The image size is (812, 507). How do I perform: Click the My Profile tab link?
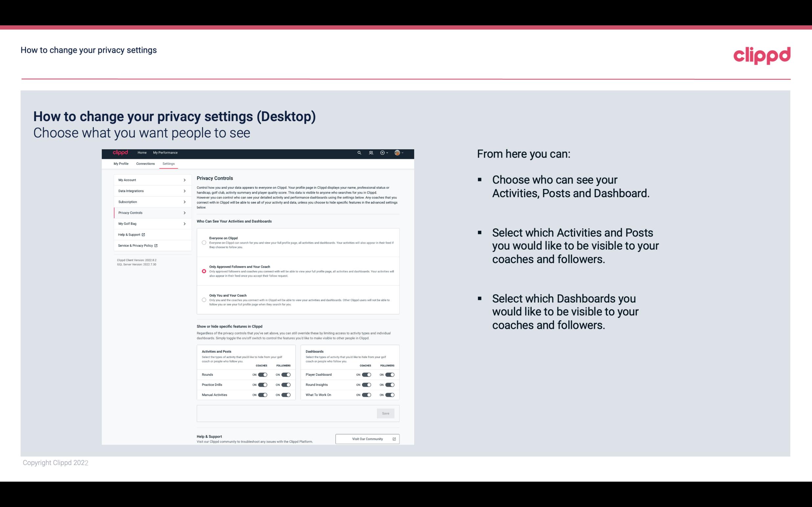pyautogui.click(x=121, y=163)
